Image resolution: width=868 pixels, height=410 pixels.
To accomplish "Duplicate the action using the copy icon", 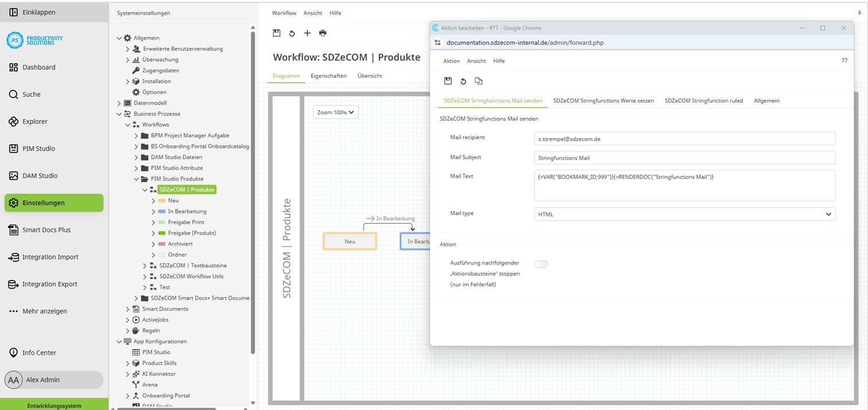I will tap(479, 81).
